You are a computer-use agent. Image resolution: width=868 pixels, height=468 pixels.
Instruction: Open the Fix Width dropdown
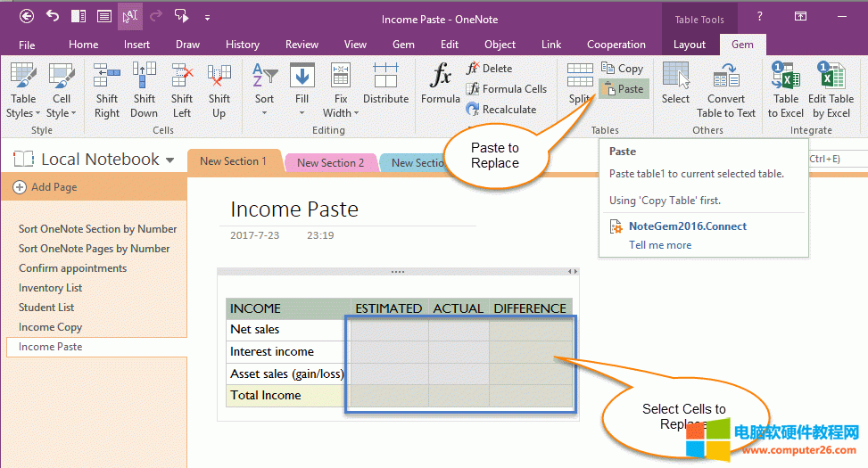tap(341, 113)
